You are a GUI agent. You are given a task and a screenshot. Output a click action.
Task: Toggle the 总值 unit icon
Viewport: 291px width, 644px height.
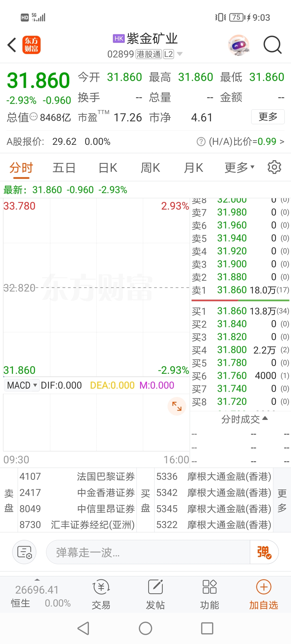coord(34,117)
